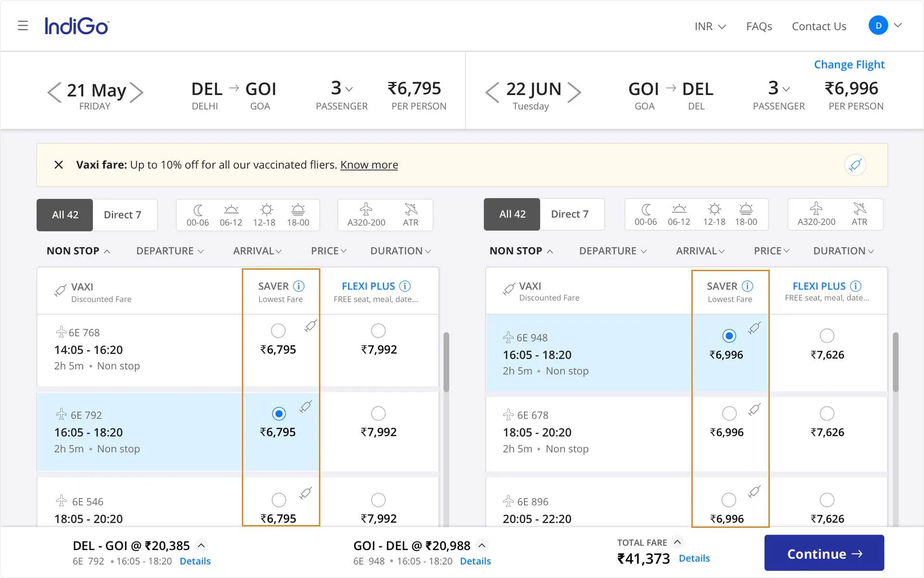Filter return flights by 12-18 afternoon
This screenshot has height=578, width=924.
point(714,214)
